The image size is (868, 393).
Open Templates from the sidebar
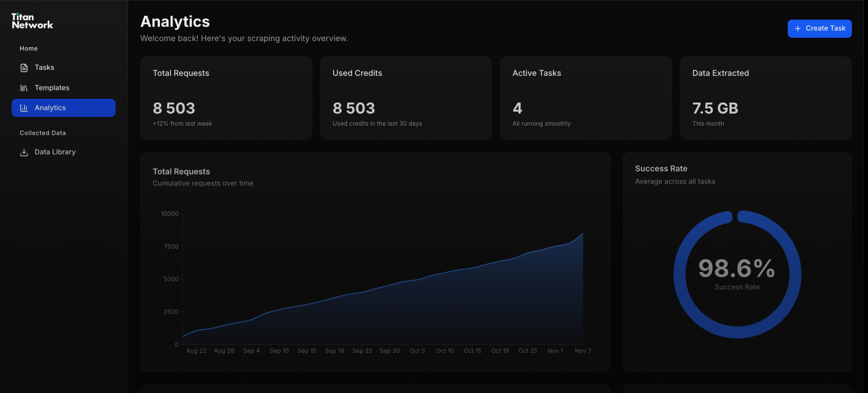point(52,88)
